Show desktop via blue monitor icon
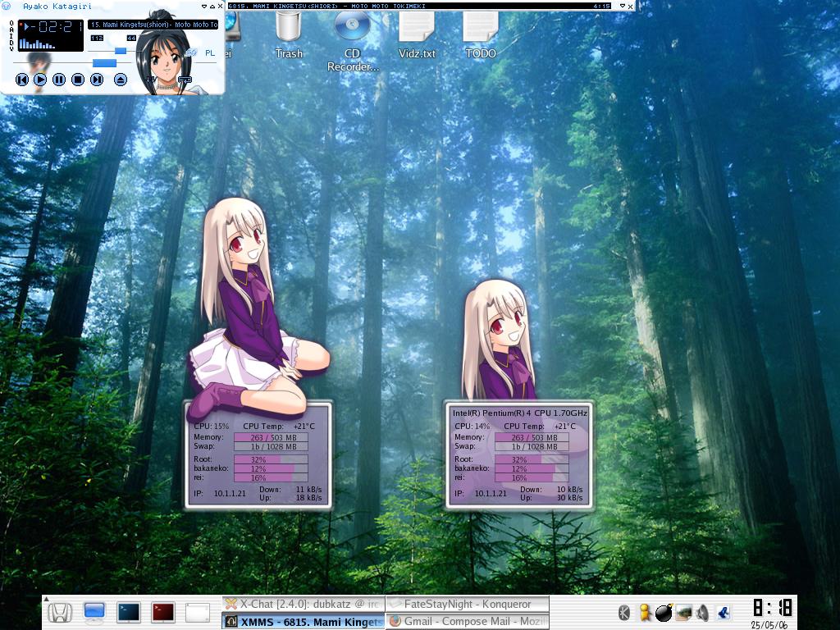The image size is (840, 630). point(94,612)
